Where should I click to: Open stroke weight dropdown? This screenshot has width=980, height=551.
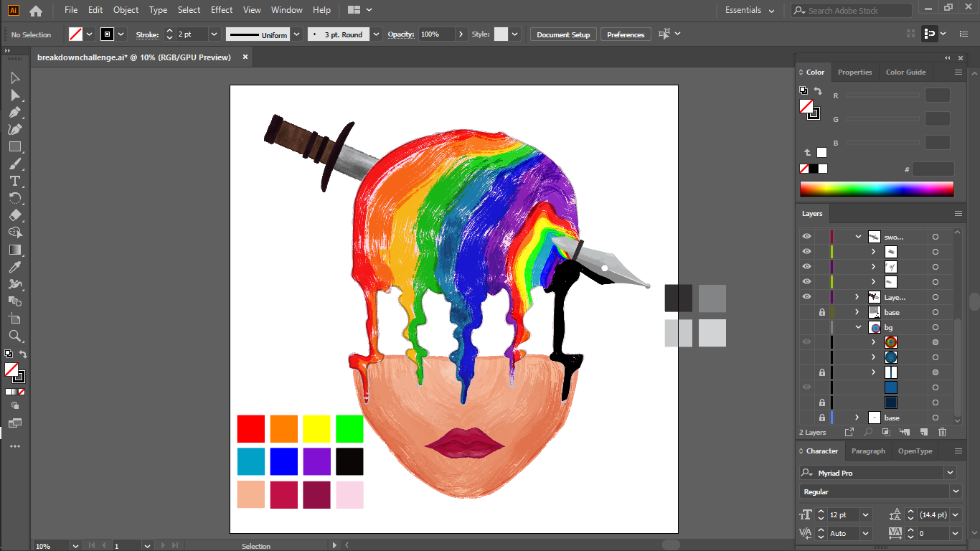pyautogui.click(x=214, y=34)
